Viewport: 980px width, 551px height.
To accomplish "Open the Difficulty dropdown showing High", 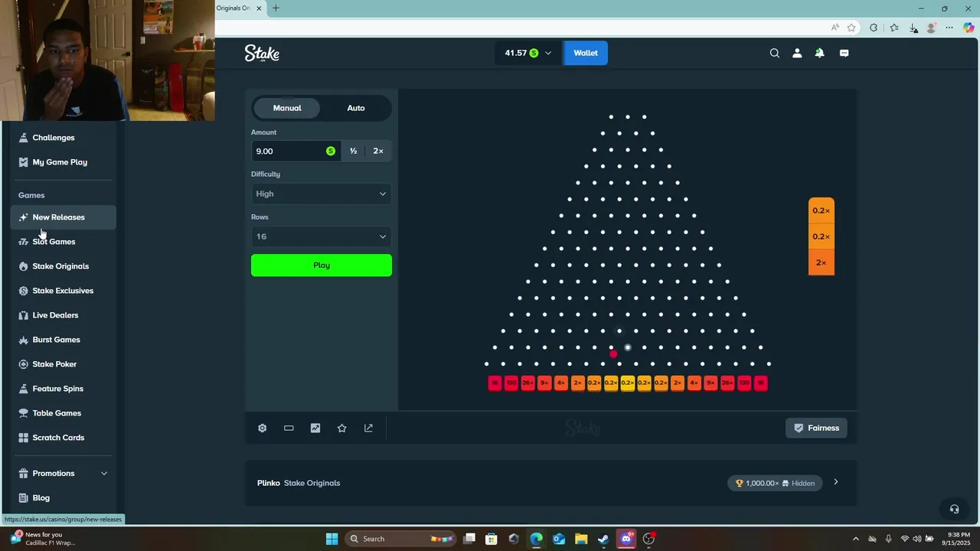I will point(322,194).
